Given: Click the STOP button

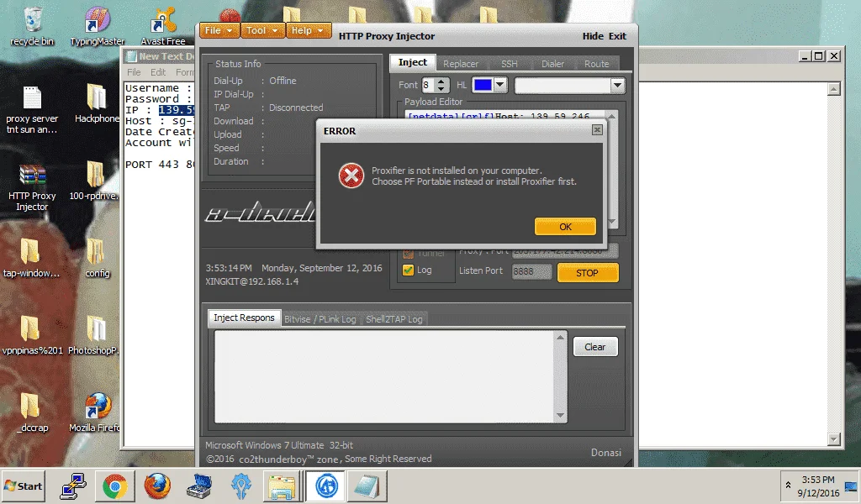Looking at the screenshot, I should (588, 272).
